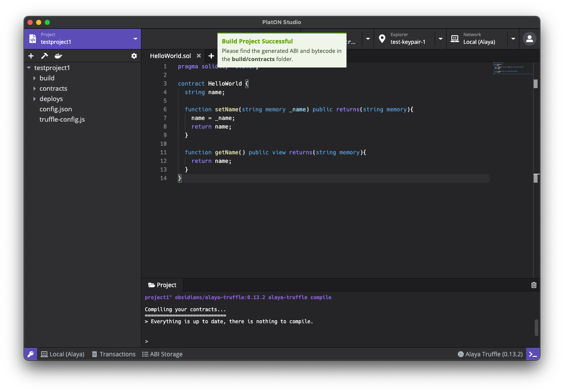Click the code minimap thumbnail
This screenshot has height=392, width=564.
pyautogui.click(x=512, y=68)
